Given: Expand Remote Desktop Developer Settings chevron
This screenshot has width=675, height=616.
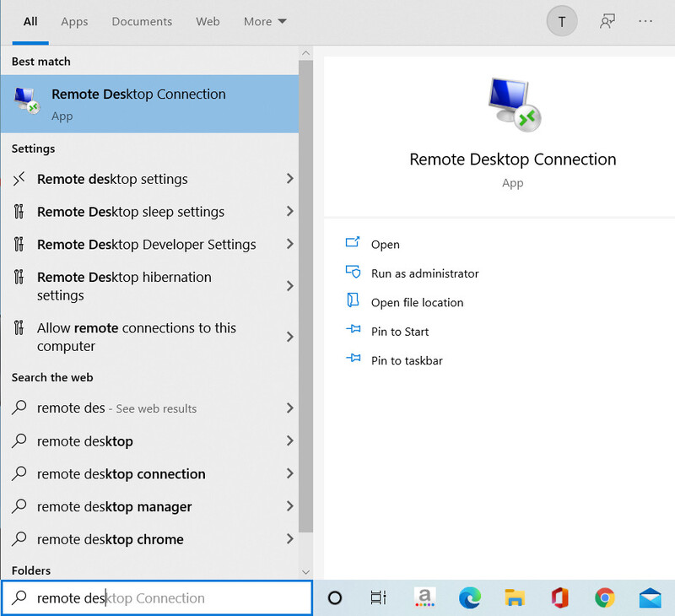Looking at the screenshot, I should coord(290,244).
